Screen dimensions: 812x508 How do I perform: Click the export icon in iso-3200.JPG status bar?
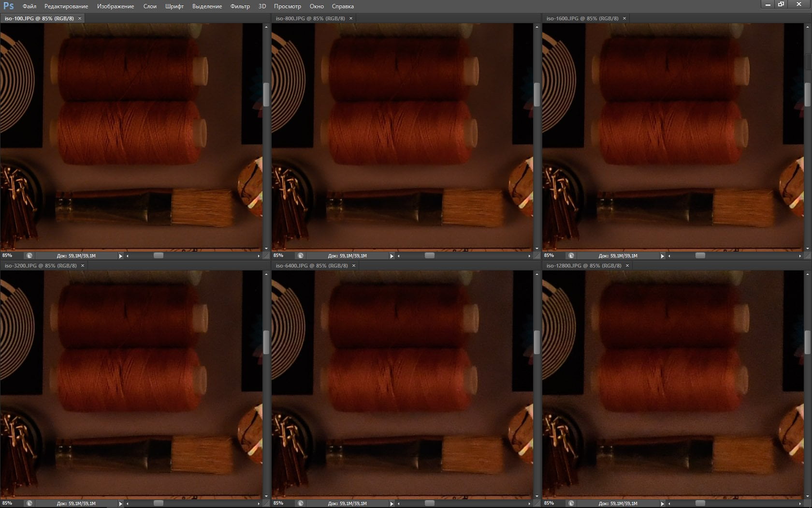tap(29, 503)
